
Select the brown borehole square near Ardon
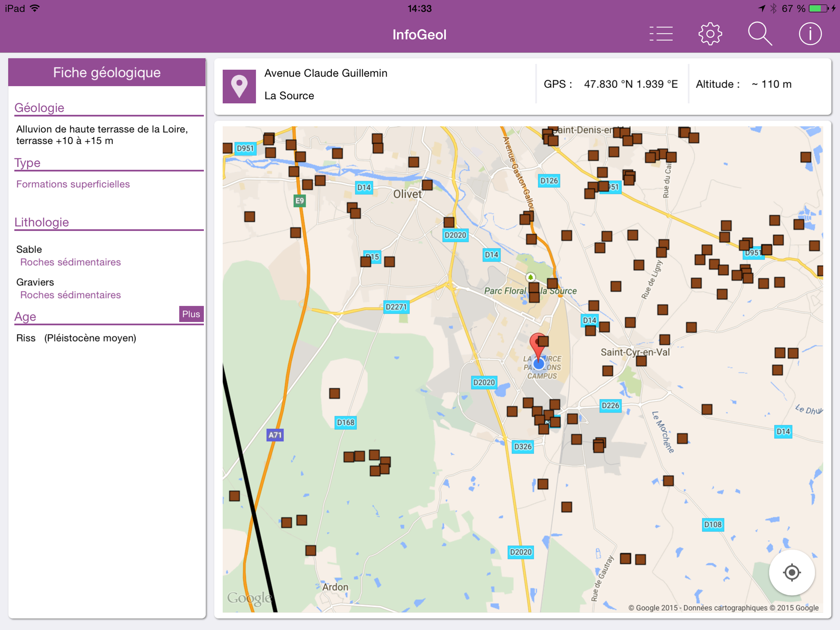click(x=311, y=550)
